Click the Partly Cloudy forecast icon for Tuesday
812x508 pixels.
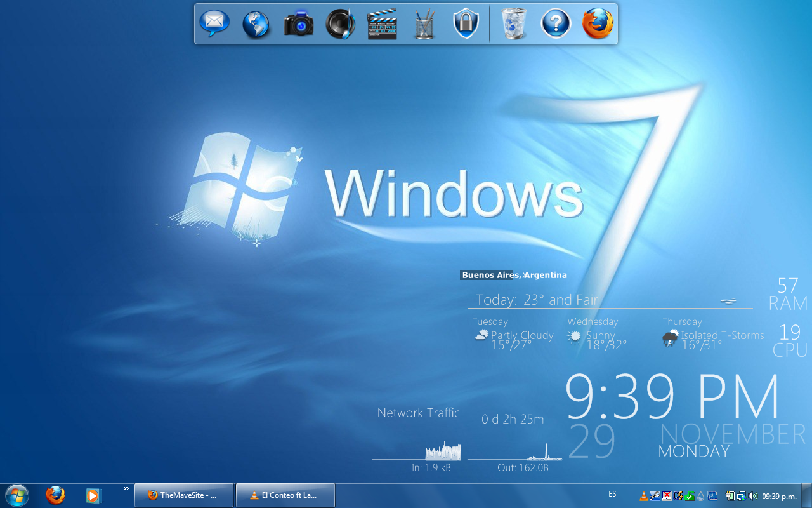coord(481,335)
